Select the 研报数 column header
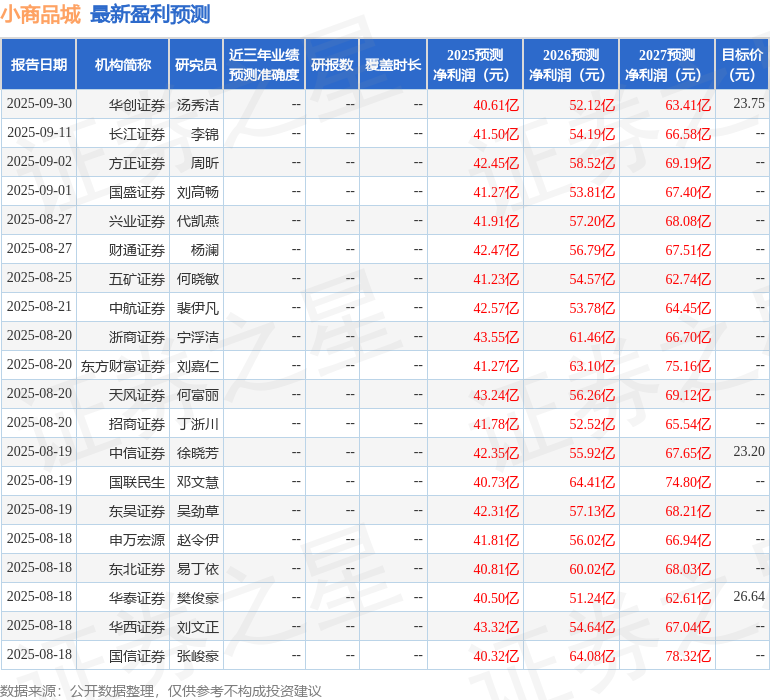The image size is (770, 700). pos(332,65)
